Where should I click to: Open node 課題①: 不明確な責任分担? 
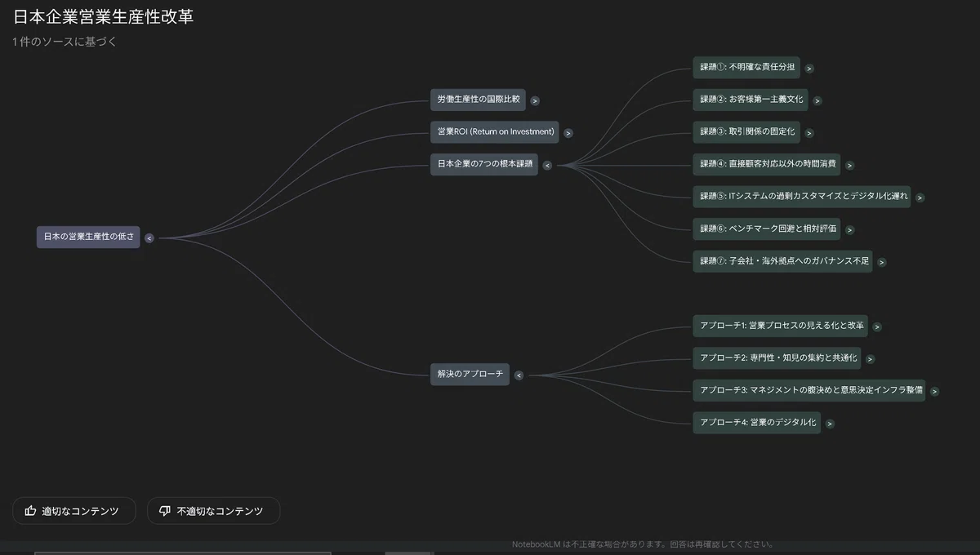tap(747, 68)
